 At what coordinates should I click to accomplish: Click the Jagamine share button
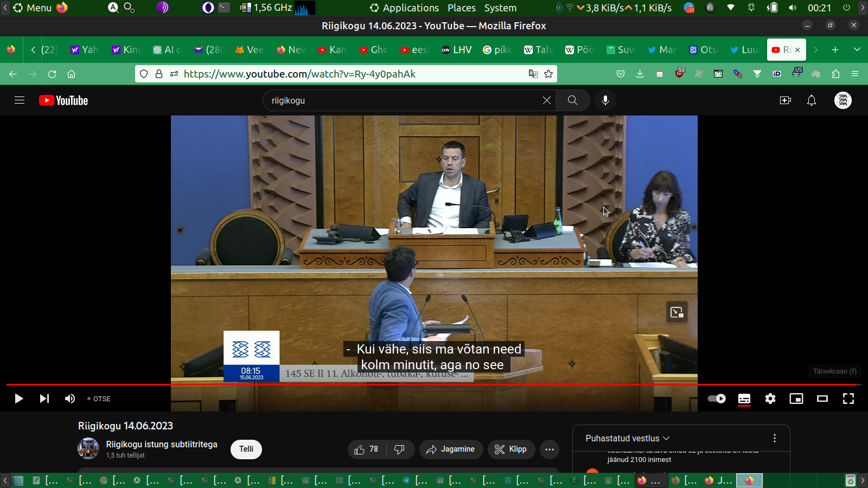point(451,449)
